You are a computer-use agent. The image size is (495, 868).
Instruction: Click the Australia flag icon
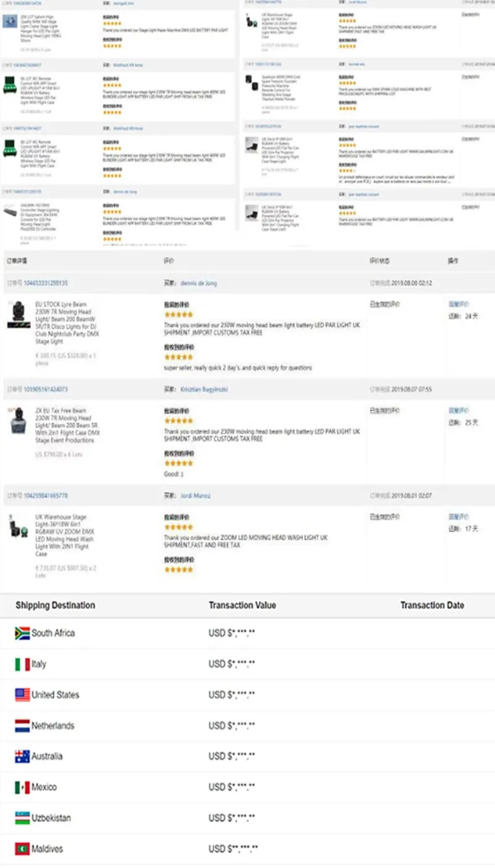coord(22,756)
